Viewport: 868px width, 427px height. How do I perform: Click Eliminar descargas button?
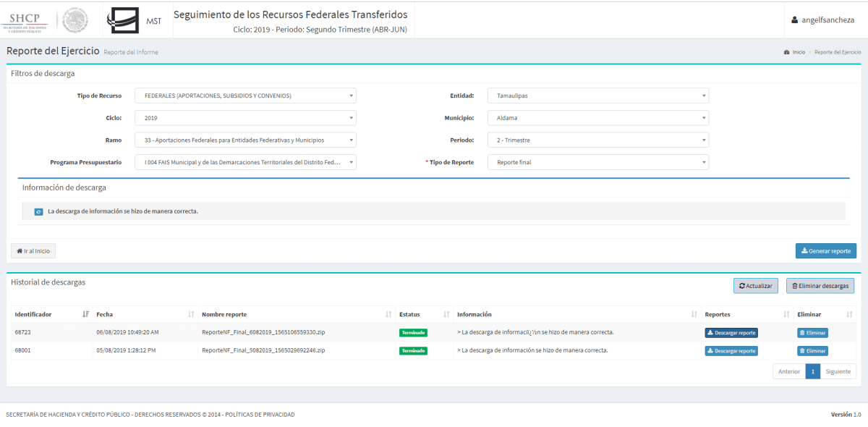point(820,286)
